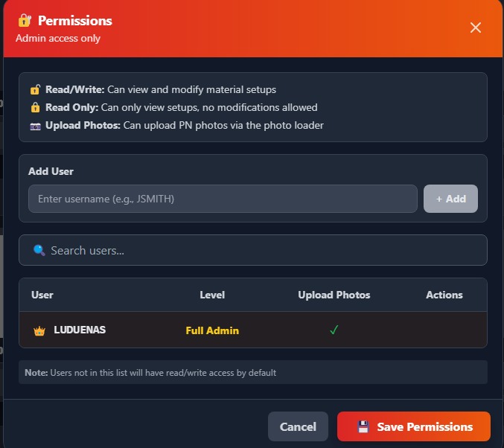The width and height of the screenshot is (504, 448).
Task: Click into the Search users field
Action: pyautogui.click(x=261, y=250)
